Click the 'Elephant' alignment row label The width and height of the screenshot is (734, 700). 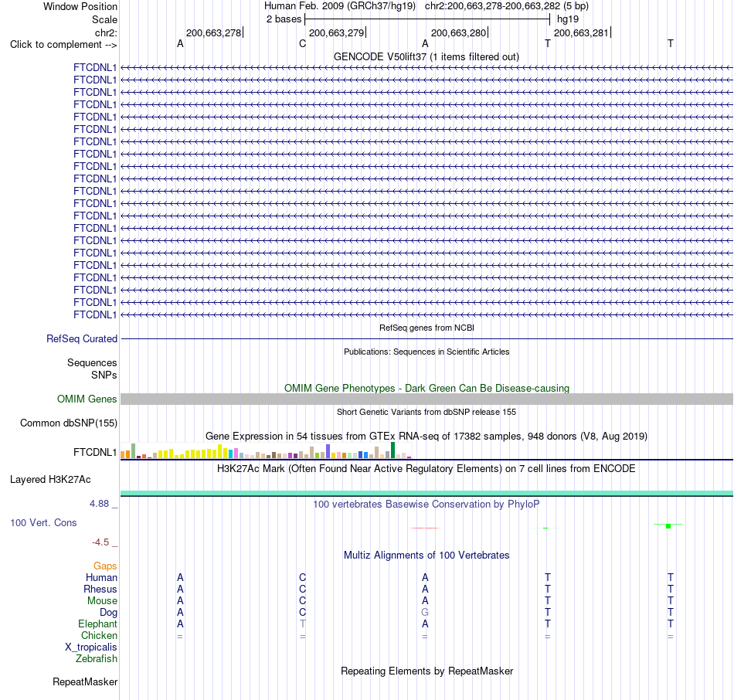(97, 624)
